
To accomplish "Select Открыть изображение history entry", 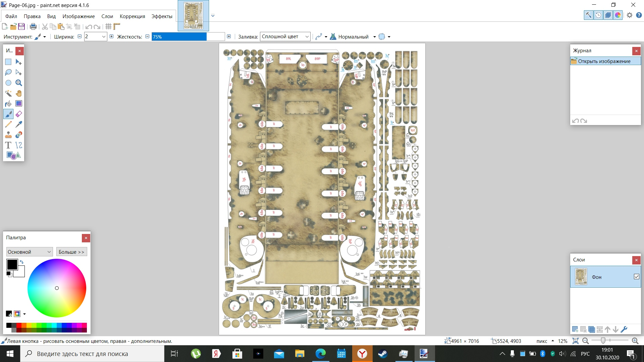I will (604, 61).
